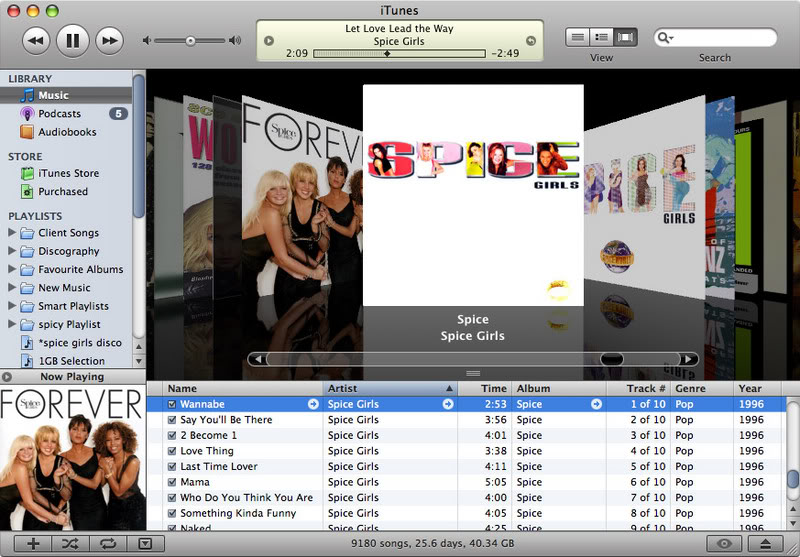Sort by the Time column header
Screen dimensions: 800x557
[485, 389]
